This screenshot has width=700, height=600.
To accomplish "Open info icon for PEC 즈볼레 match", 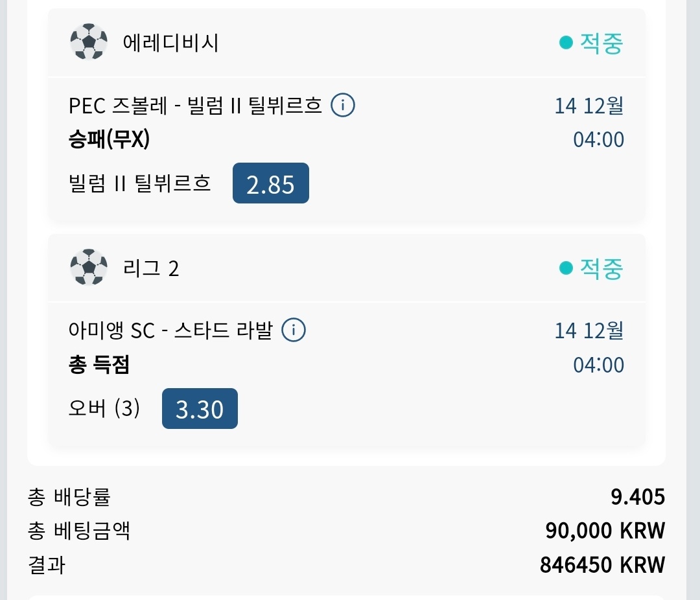I will click(x=343, y=105).
